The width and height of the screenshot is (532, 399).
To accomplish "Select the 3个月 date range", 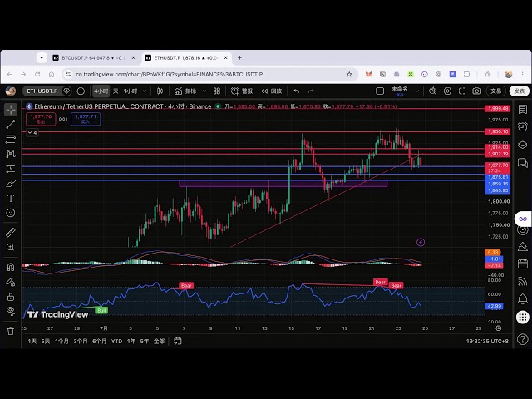I will (x=81, y=341).
